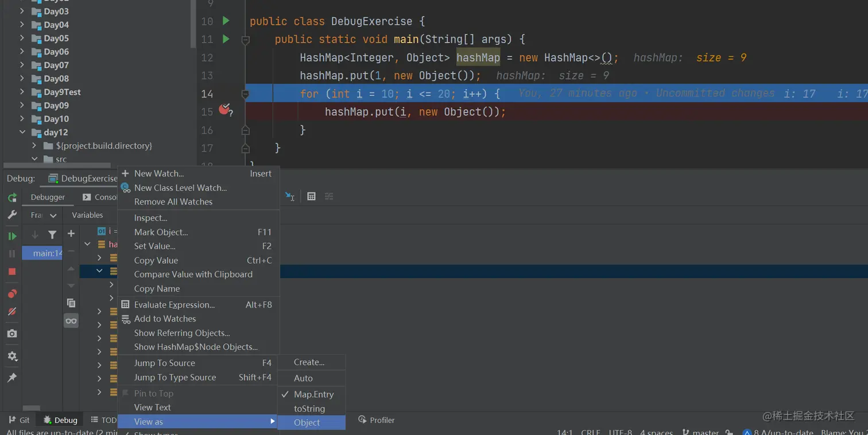The height and width of the screenshot is (435, 868).
Task: Collapse day12 folder in project tree
Action: point(22,132)
